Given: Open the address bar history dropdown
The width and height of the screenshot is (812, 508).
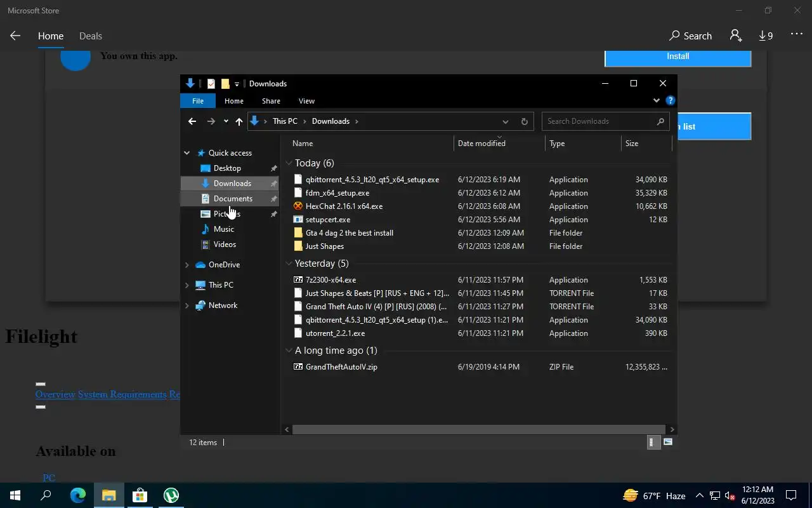Looking at the screenshot, I should (505, 121).
